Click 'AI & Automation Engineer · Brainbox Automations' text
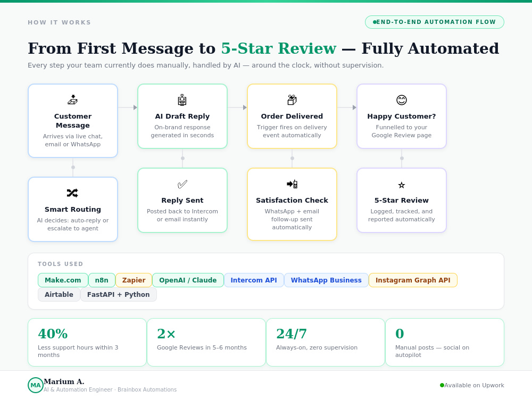The image size is (532, 399). pyautogui.click(x=110, y=389)
